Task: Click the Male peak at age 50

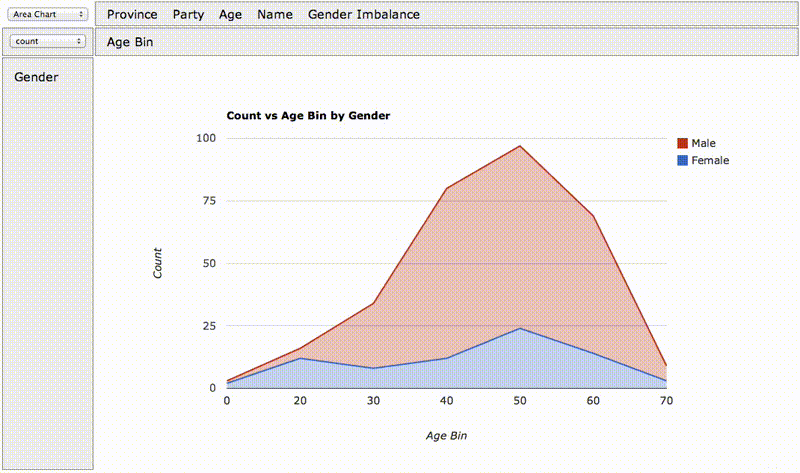Action: pyautogui.click(x=520, y=146)
